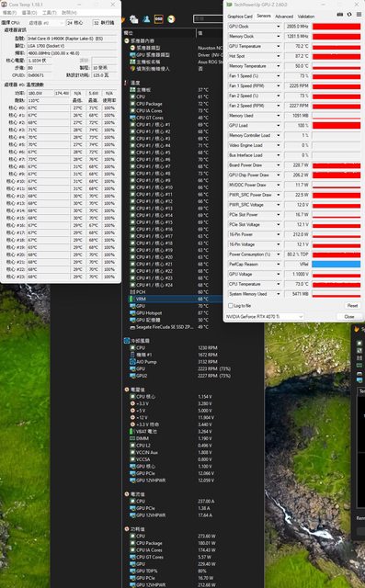Screen dimensions: 365x588
Task: Click the GPU-Z refresh sensors icon
Action: (x=349, y=15)
